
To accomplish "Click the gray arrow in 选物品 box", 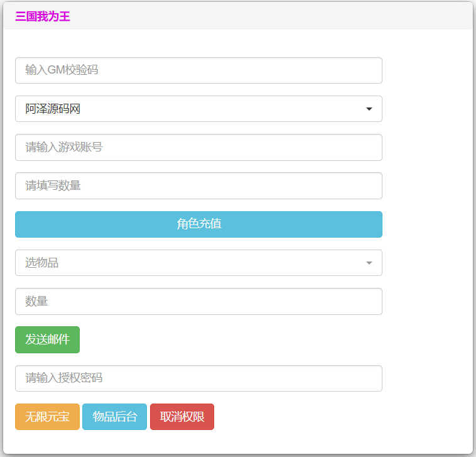I will [369, 263].
